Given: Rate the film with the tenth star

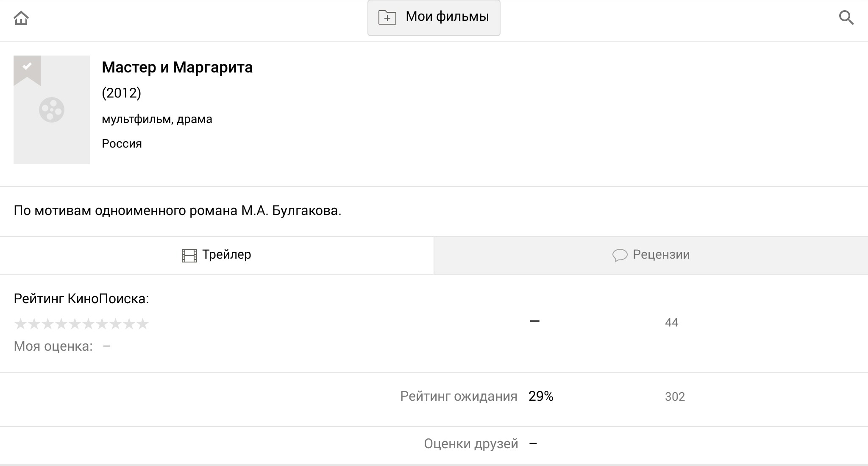Looking at the screenshot, I should (x=142, y=324).
